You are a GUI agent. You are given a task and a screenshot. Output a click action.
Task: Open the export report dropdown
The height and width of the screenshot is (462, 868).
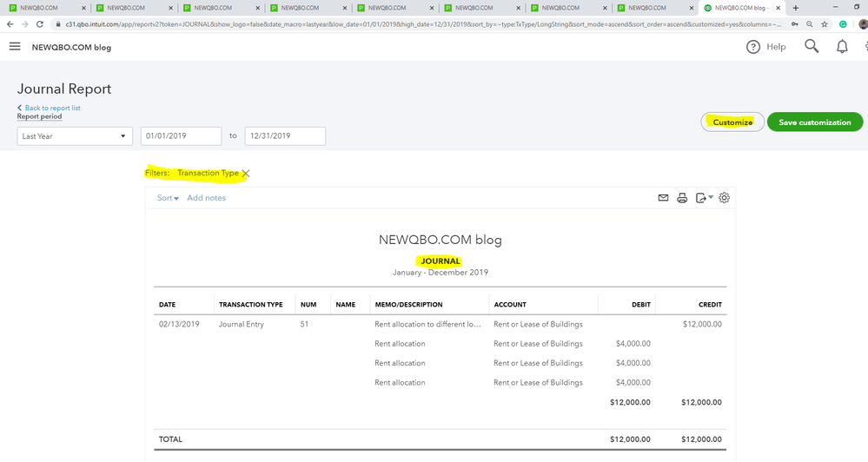[x=704, y=197]
